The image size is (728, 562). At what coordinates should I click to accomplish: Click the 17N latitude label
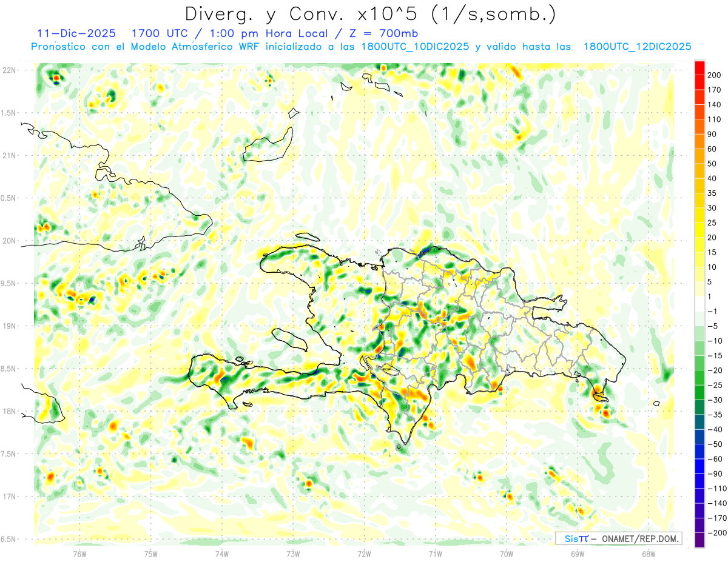(x=10, y=497)
